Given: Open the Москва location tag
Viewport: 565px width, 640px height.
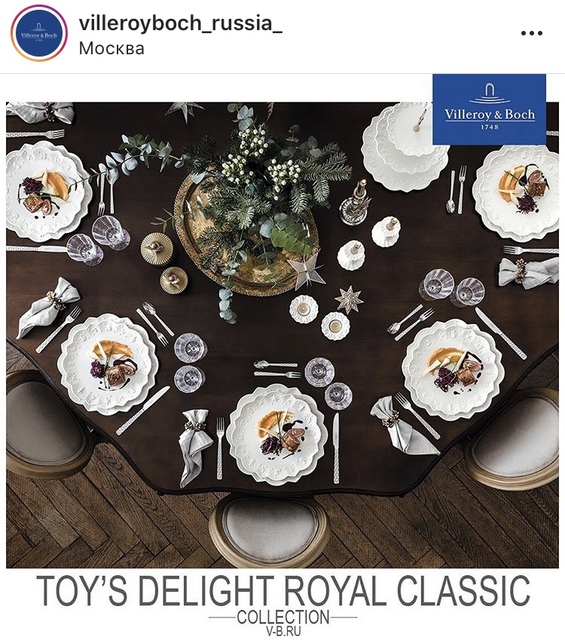Looking at the screenshot, I should (111, 49).
